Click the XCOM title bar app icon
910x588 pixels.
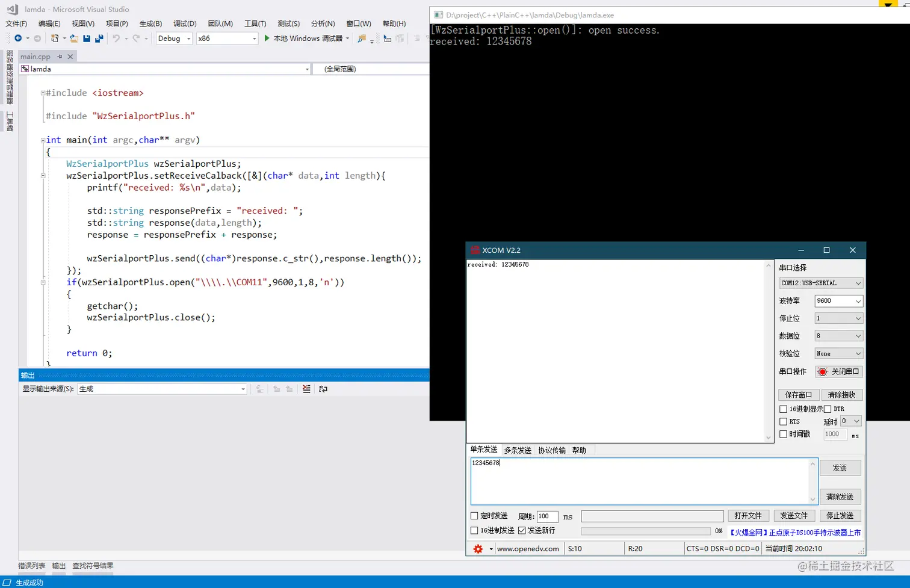coord(475,250)
